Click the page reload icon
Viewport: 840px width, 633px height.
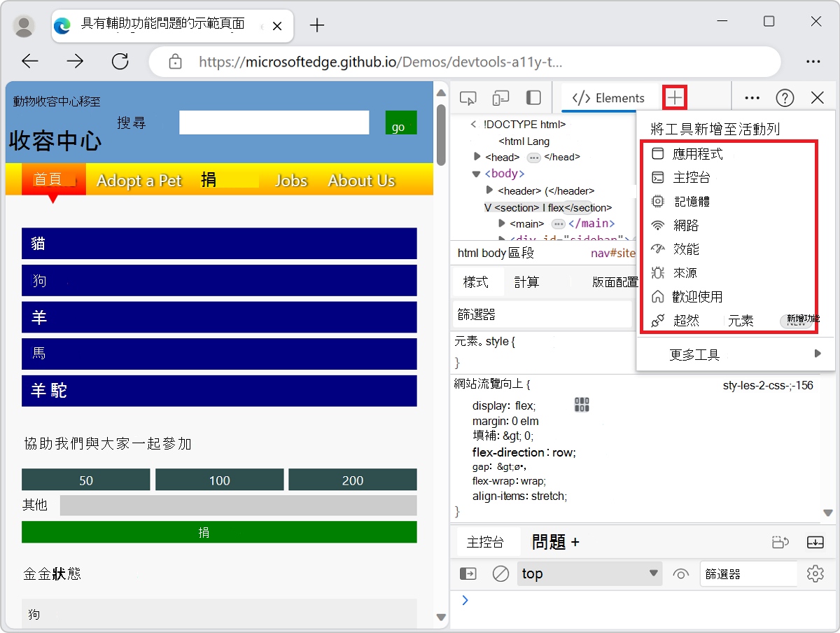coord(120,61)
